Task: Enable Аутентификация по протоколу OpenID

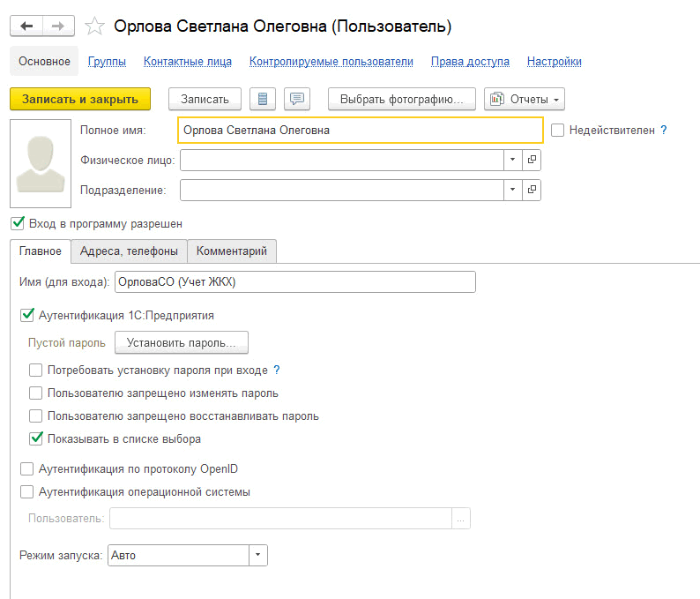Action: 26,468
